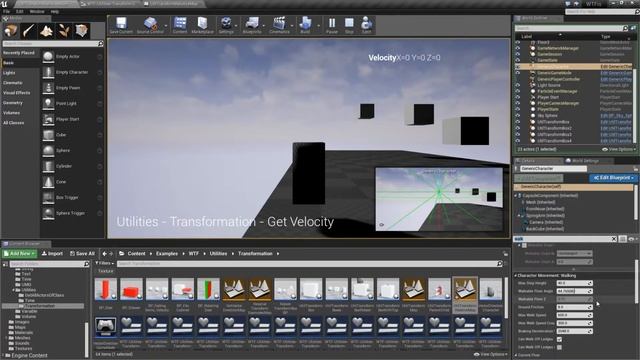The image size is (640, 360).
Task: Check Can Walk Off Ledges When Crouching
Action: [560, 347]
